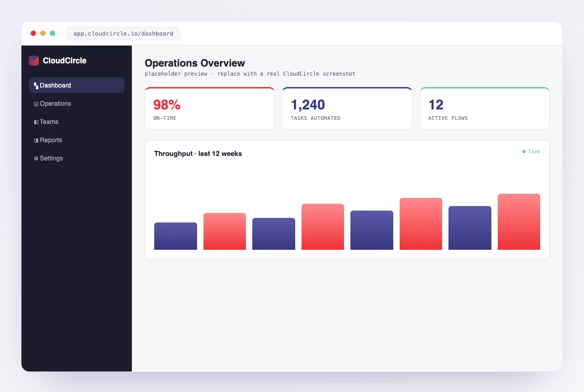Viewport: 584px width, 392px height.
Task: Click the live label text
Action: coord(534,151)
